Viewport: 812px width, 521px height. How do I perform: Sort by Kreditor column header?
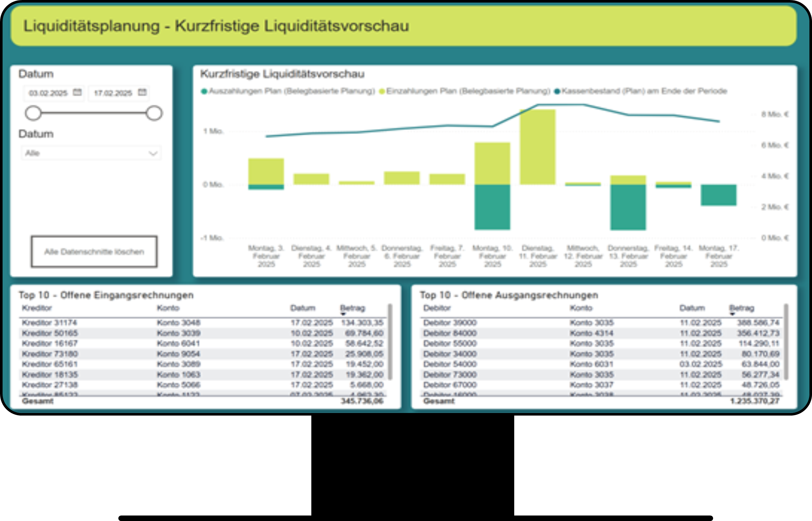point(37,308)
